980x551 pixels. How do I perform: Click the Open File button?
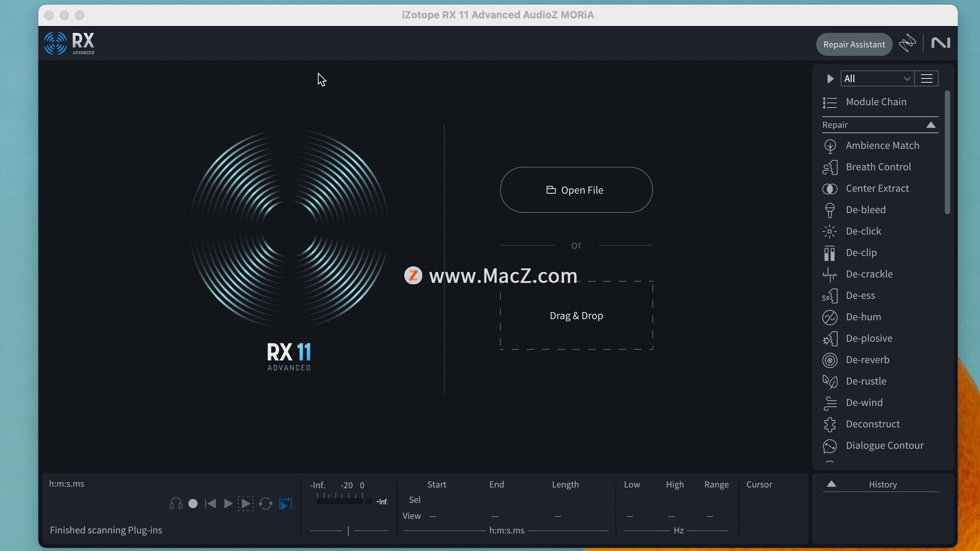point(576,190)
